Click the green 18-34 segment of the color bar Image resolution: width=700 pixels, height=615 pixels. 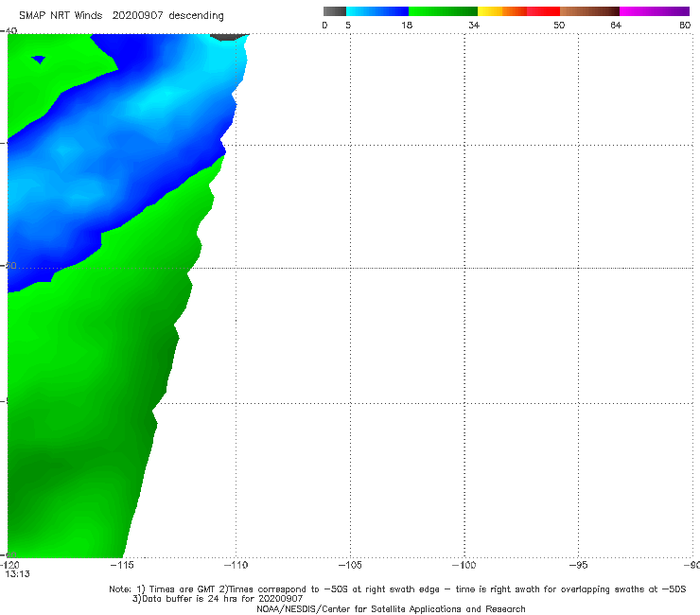(x=443, y=11)
